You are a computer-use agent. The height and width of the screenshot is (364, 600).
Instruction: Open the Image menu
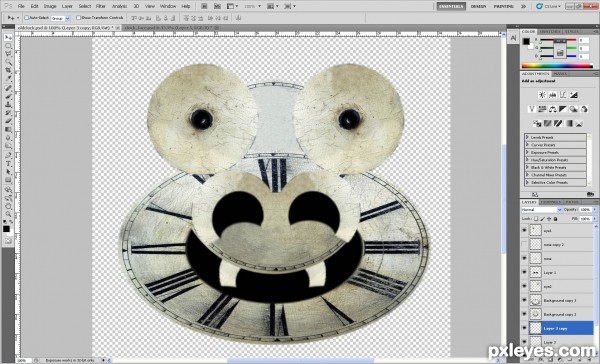click(x=50, y=7)
